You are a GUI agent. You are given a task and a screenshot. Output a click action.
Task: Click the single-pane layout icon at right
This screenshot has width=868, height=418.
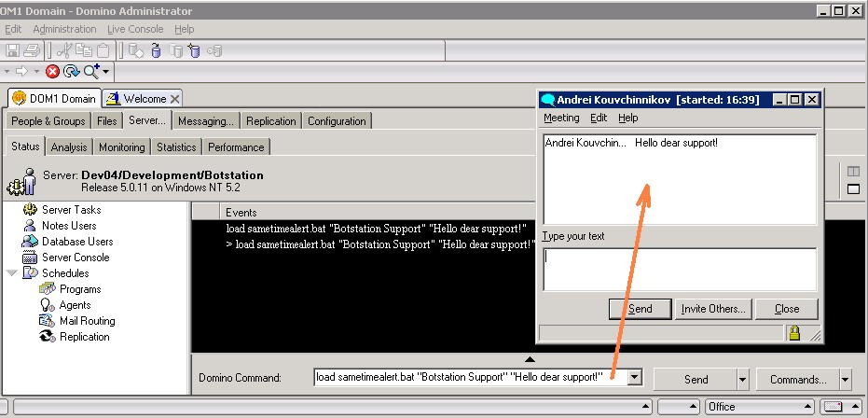tap(854, 189)
